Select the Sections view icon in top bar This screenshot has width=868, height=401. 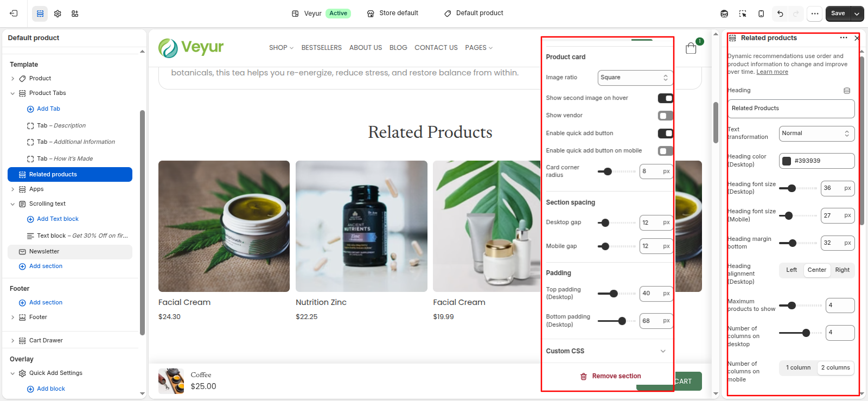[40, 14]
